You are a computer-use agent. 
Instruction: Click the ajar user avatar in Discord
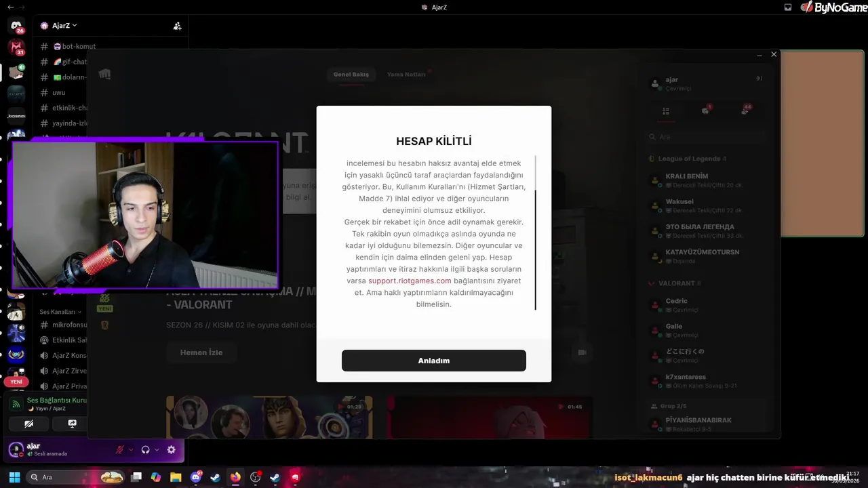16,449
